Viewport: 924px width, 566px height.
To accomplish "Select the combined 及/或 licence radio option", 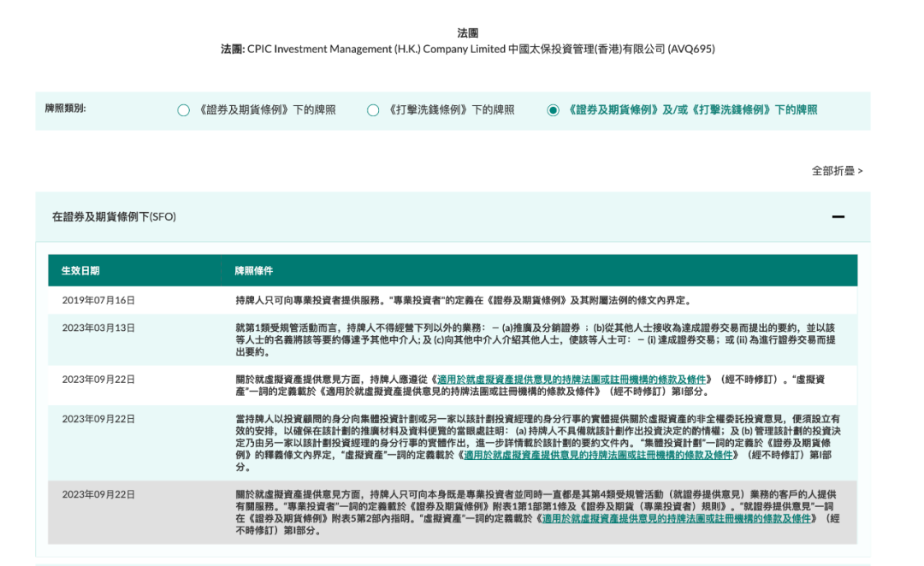I will pos(553,110).
